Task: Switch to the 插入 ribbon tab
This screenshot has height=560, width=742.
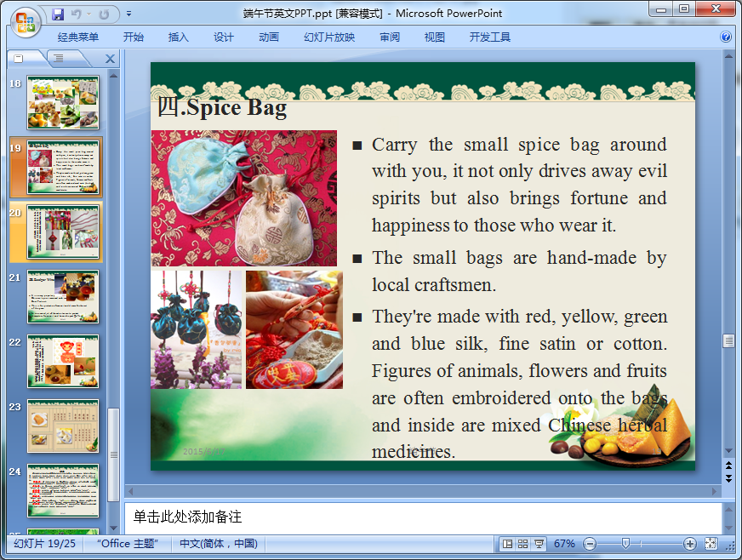Action: click(x=179, y=37)
